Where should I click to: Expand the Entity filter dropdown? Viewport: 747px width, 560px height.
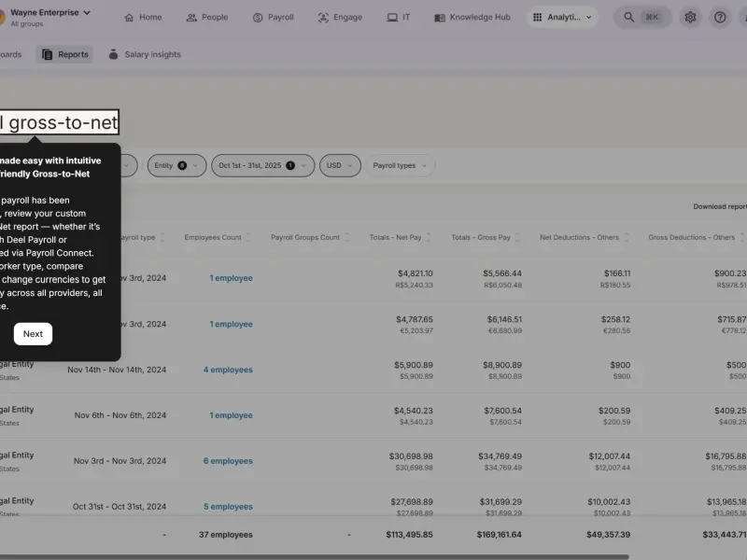[x=176, y=166]
